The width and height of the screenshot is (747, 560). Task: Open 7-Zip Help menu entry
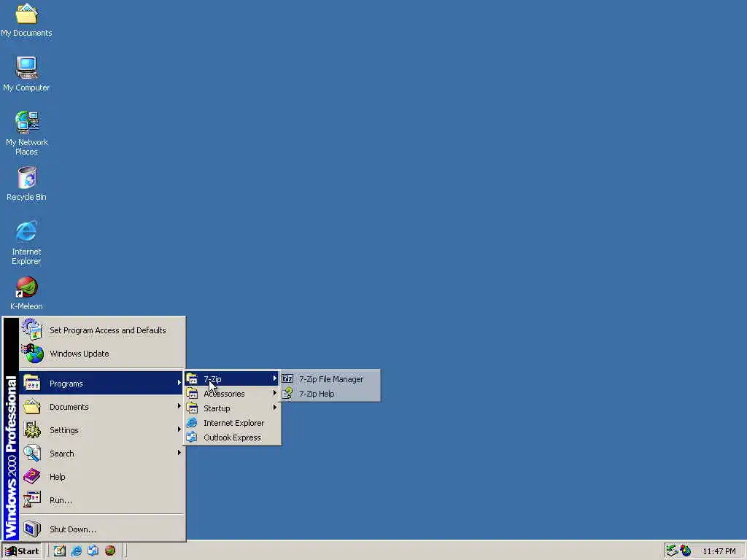click(x=330, y=394)
